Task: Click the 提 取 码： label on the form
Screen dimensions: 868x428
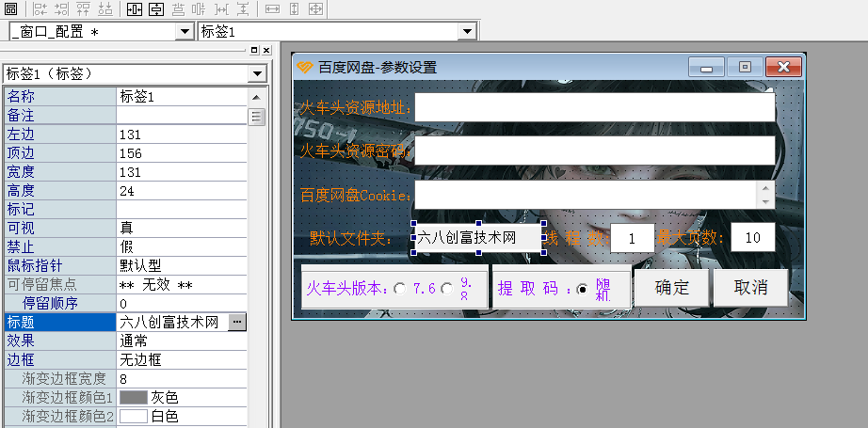Action: 534,289
